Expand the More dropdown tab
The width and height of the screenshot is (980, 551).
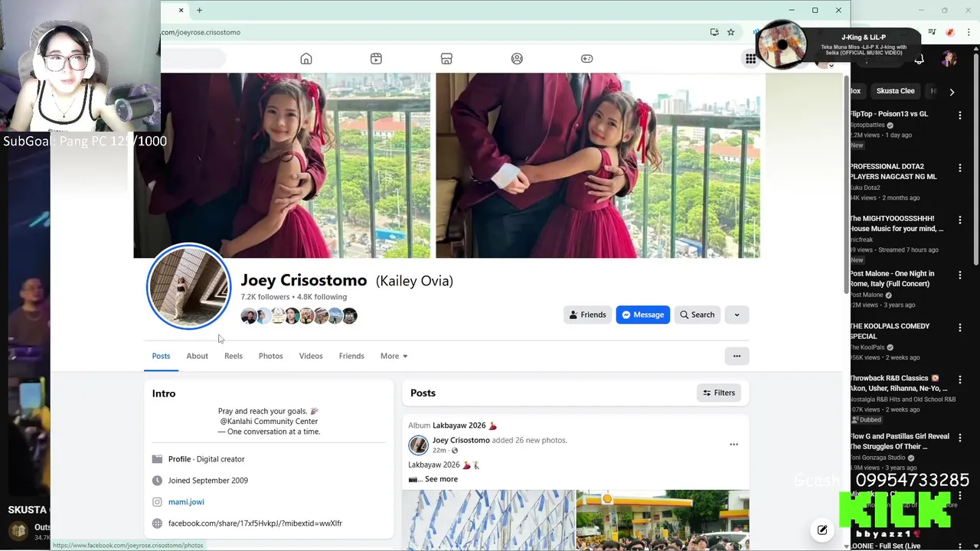(394, 356)
